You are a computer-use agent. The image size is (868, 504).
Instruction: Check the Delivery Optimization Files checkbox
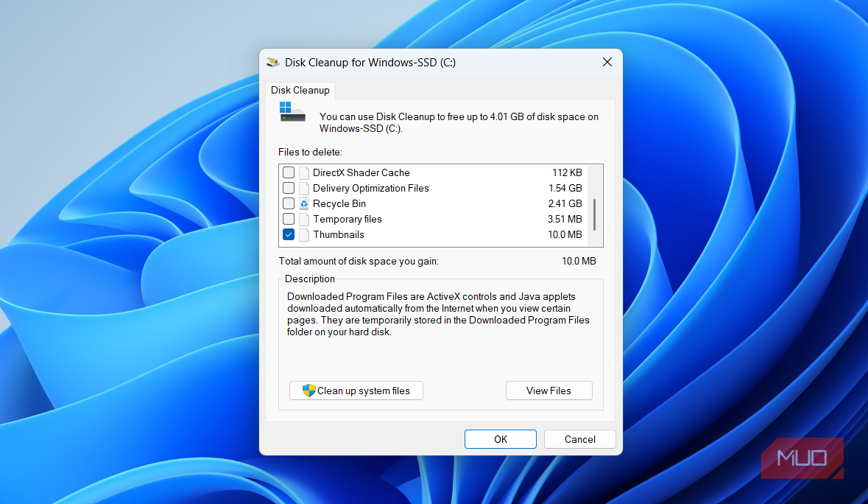289,189
